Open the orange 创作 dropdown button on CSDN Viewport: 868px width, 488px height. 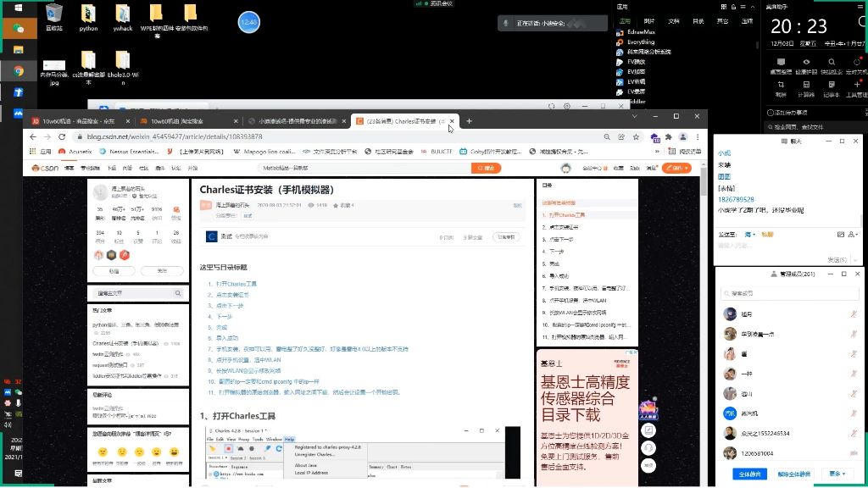[676, 168]
